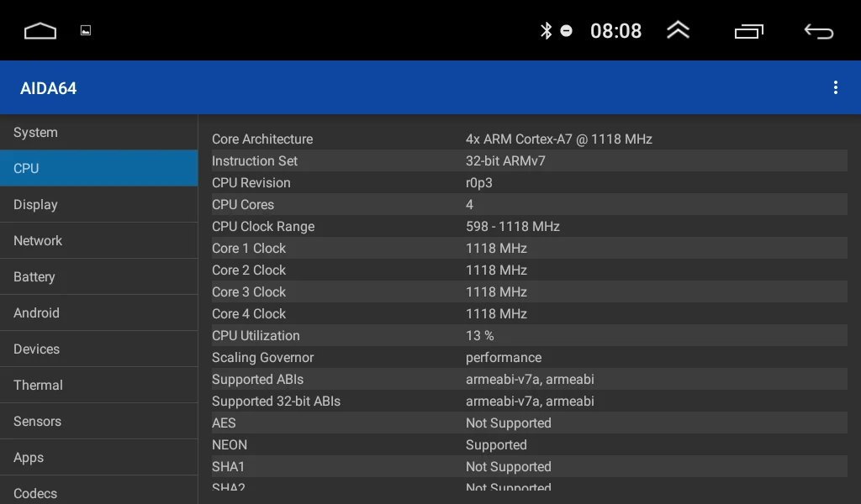
Task: Tap the Bluetooth status icon
Action: pyautogui.click(x=546, y=31)
